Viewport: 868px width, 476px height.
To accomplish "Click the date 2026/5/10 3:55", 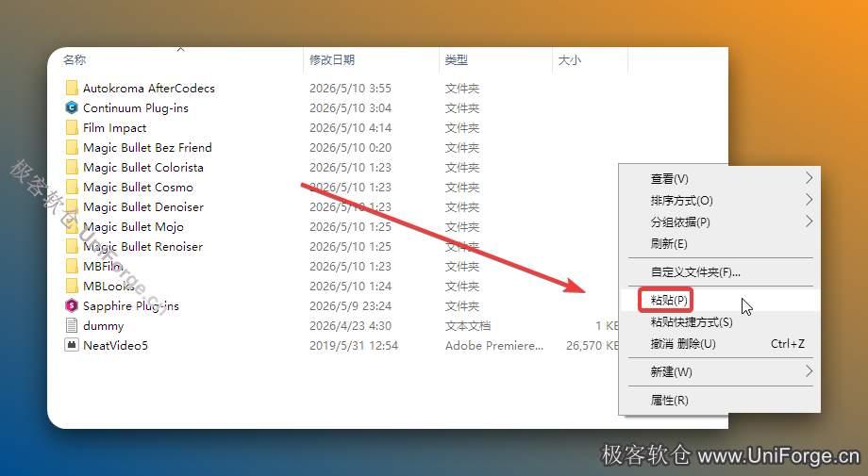I will coord(350,89).
